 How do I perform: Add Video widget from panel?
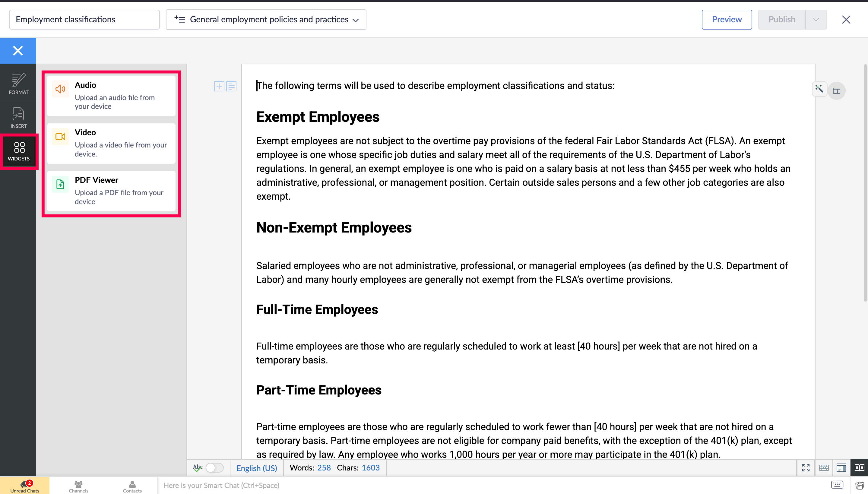point(111,143)
